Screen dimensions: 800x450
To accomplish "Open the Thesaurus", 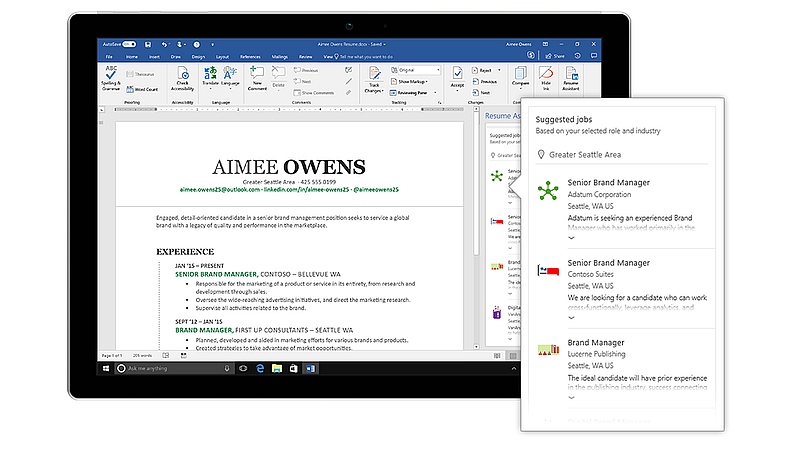I will [x=140, y=74].
